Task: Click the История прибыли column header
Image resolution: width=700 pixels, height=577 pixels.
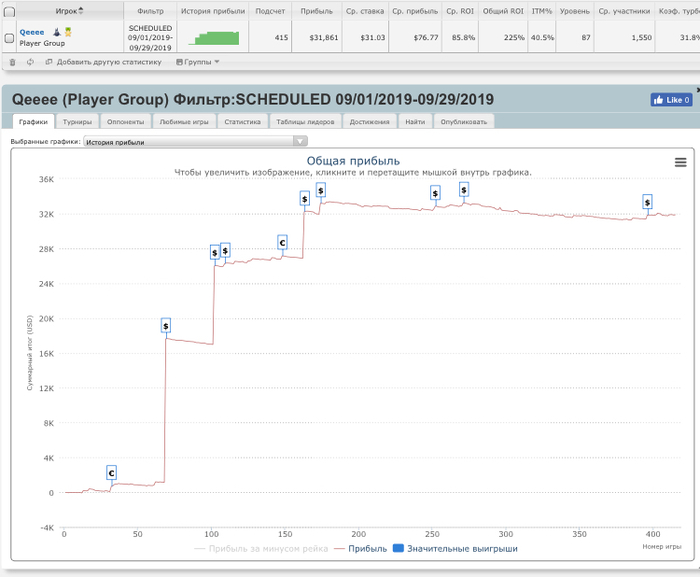Action: 213,11
